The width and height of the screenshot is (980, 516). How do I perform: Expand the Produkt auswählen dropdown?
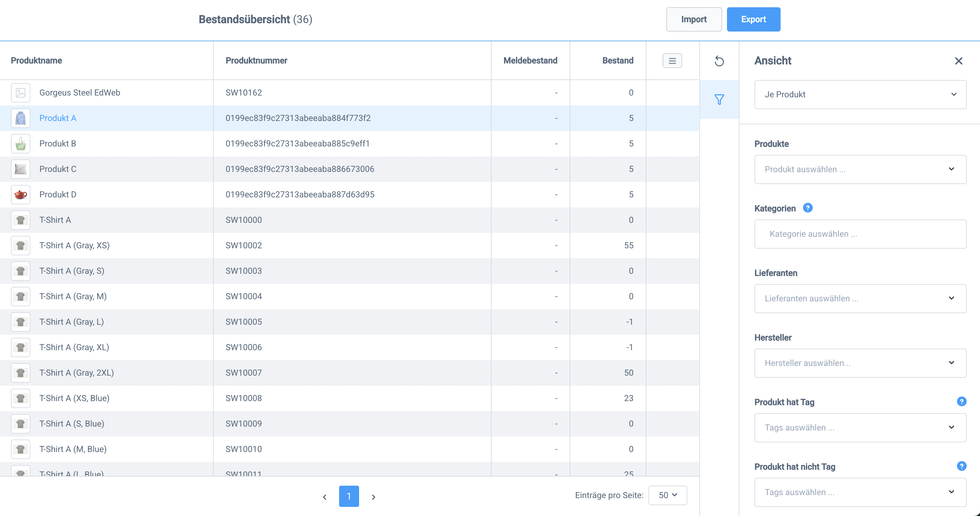coord(860,169)
